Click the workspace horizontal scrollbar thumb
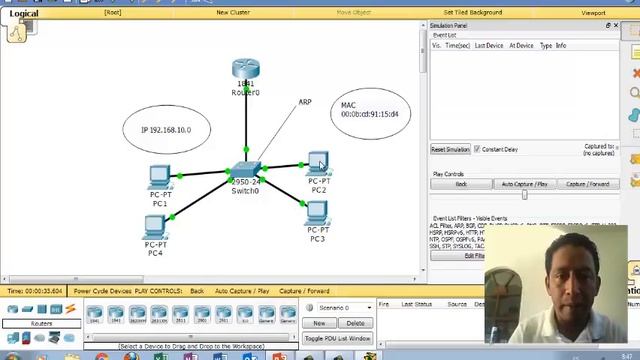This screenshot has height=360, width=640. [76, 279]
